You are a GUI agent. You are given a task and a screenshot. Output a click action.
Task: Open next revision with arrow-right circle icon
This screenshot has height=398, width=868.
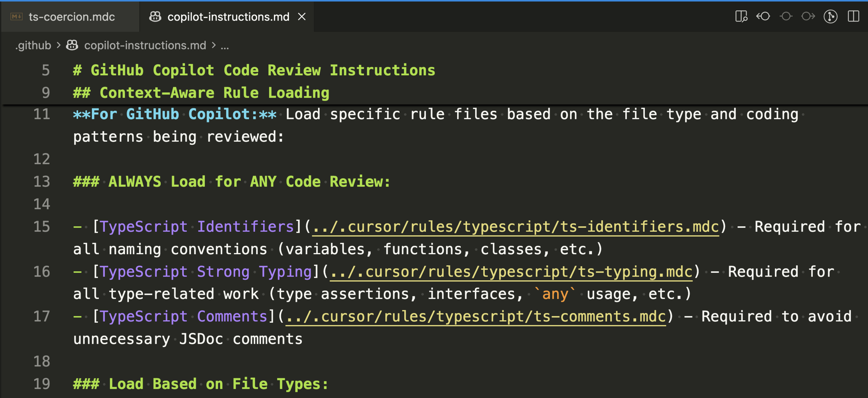point(808,16)
